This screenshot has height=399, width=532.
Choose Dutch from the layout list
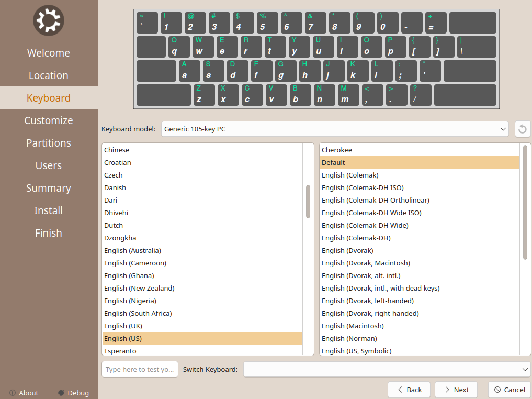[x=114, y=225]
